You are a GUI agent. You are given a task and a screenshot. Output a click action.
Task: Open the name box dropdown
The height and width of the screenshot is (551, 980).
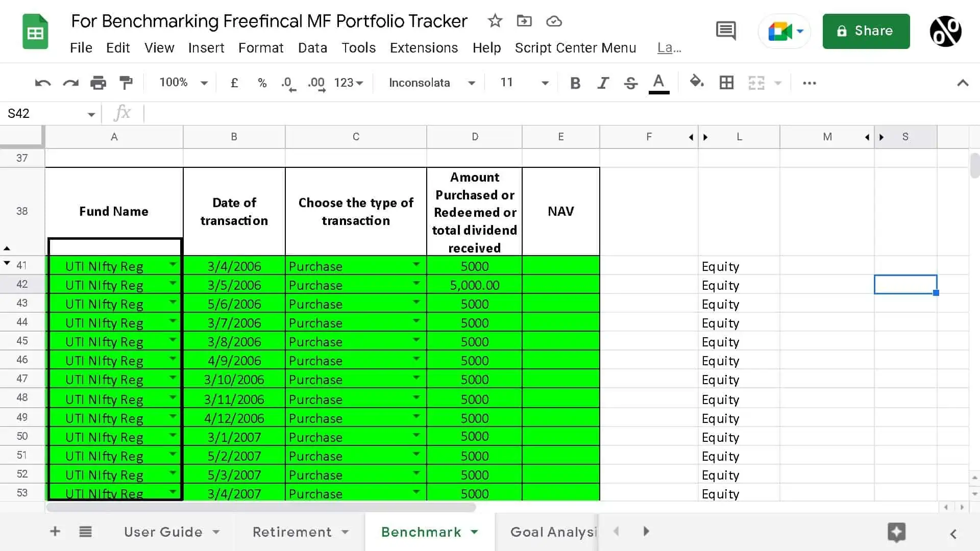91,114
